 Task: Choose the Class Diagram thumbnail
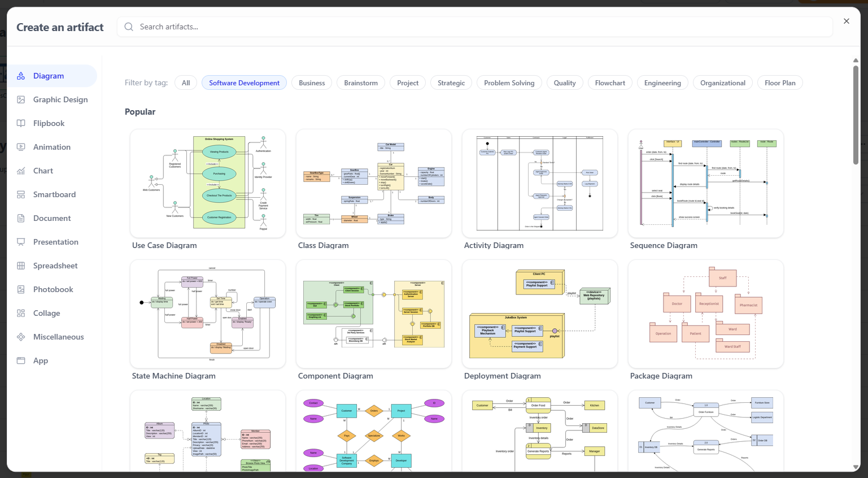[x=374, y=183]
